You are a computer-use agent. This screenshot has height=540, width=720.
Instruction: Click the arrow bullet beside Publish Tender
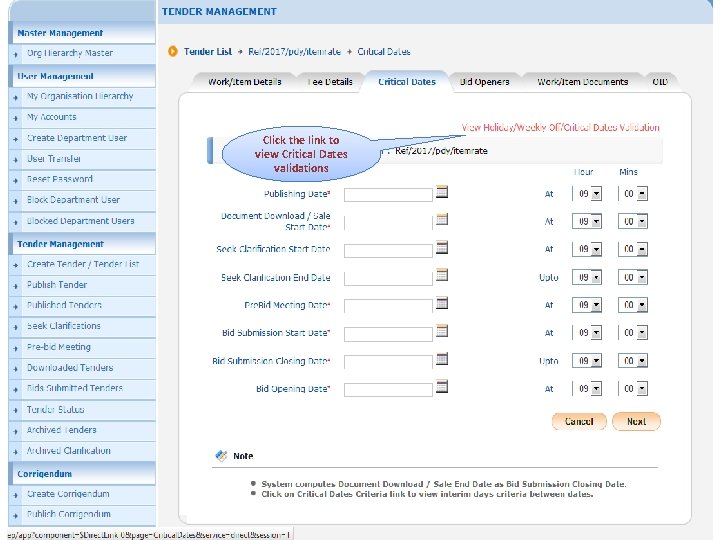click(x=16, y=286)
